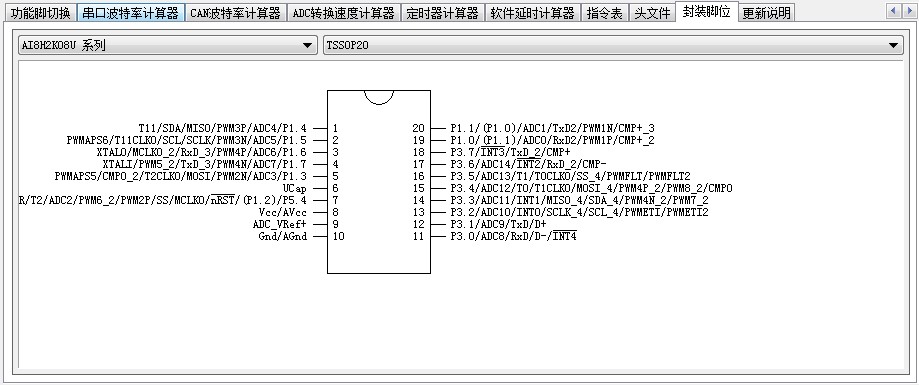This screenshot has height=385, width=919.
Task: Open the 指令表 tab
Action: [605, 13]
